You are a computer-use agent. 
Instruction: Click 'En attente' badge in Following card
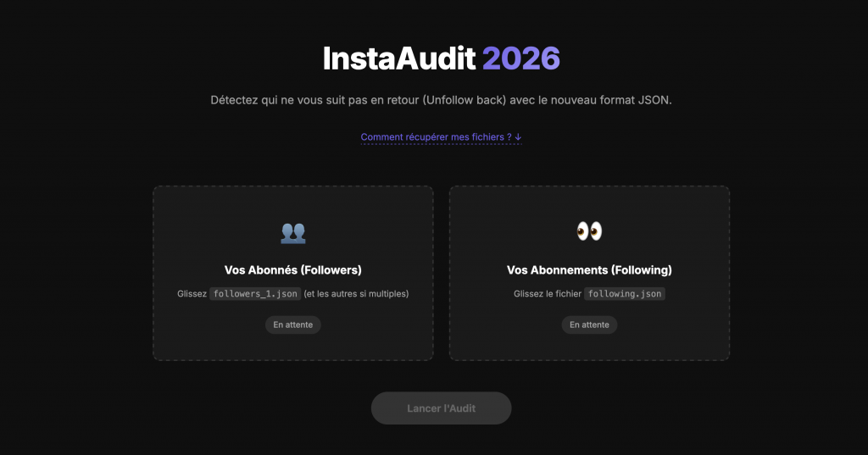tap(589, 325)
